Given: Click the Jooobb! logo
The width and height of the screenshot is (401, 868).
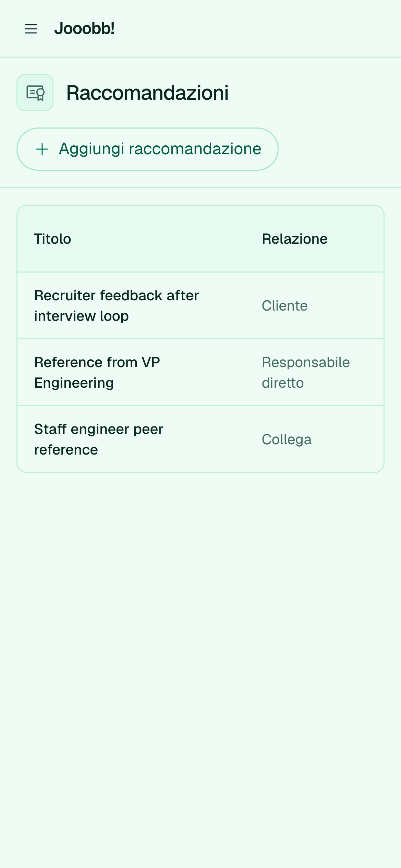Looking at the screenshot, I should 84,28.
